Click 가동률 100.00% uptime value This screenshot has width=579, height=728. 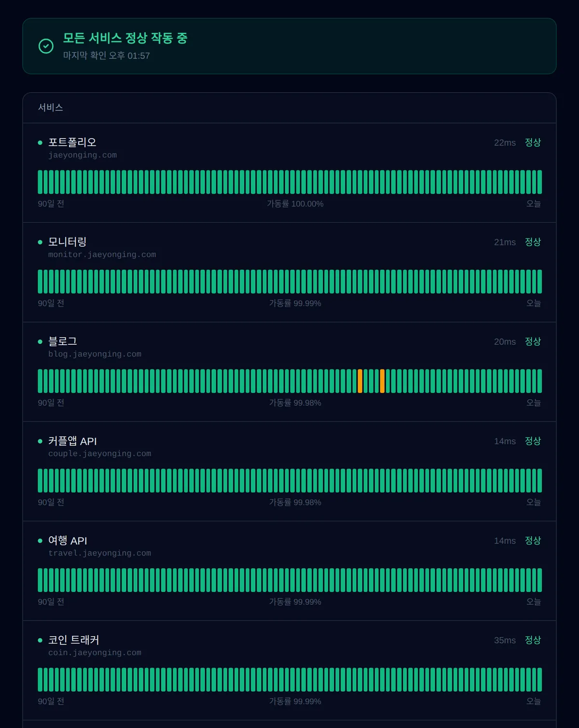(295, 204)
